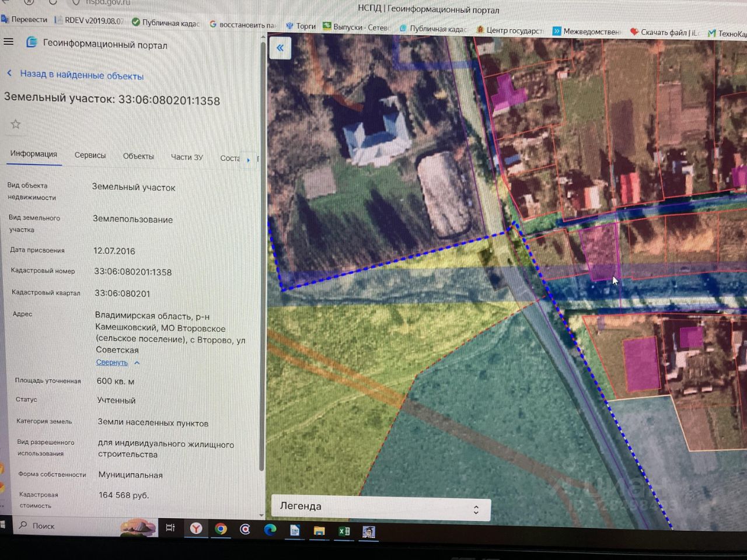
Task: Open Google Chrome from the taskbar
Action: point(221,529)
